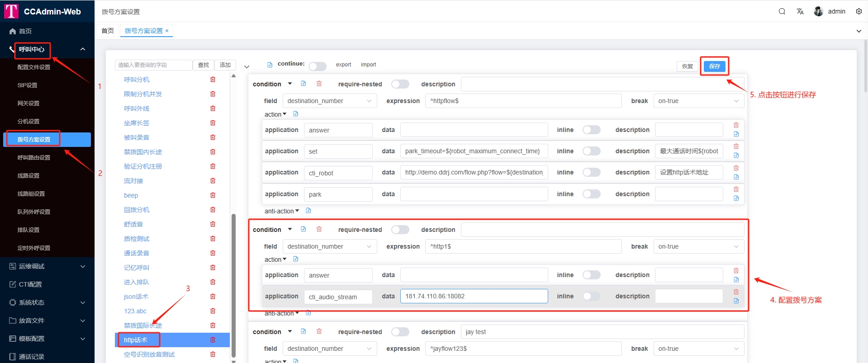Switch to the 首页 tab
The height and width of the screenshot is (363, 868).
pos(108,31)
